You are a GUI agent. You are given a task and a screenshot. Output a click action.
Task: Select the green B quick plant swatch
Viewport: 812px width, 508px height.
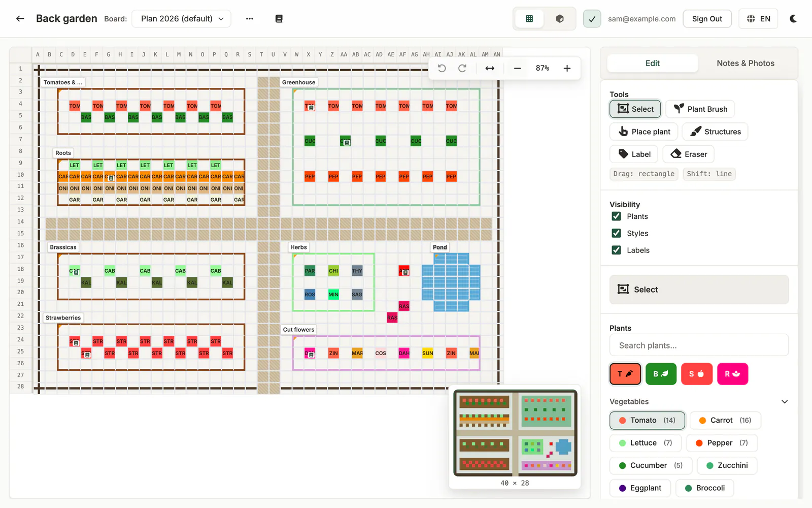(x=661, y=374)
